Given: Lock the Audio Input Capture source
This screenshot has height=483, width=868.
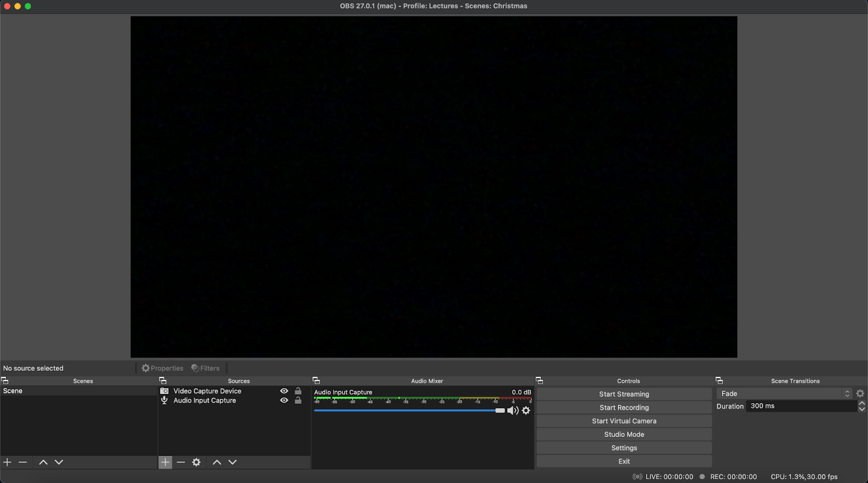Looking at the screenshot, I should pyautogui.click(x=298, y=401).
